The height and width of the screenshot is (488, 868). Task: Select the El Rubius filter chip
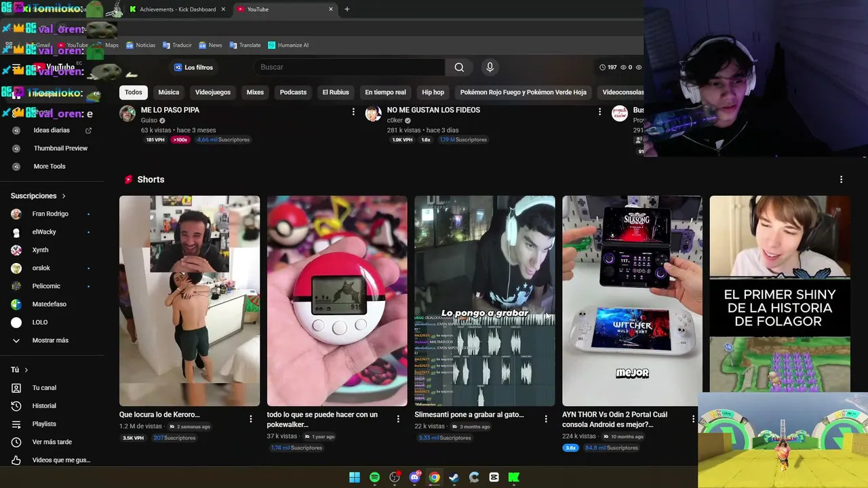click(x=336, y=92)
